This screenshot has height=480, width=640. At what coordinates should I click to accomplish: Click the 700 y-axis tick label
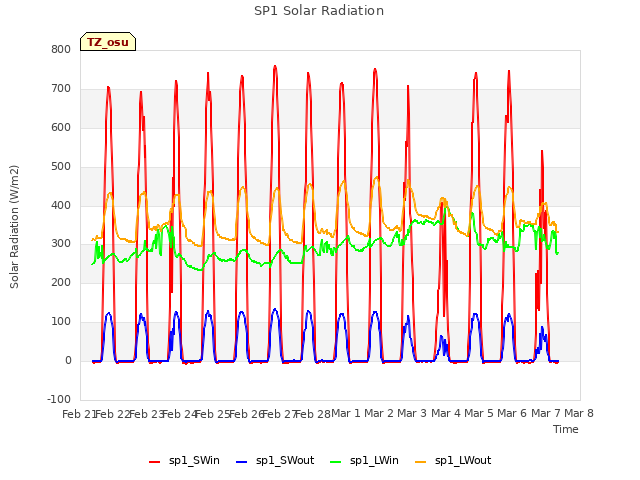61,89
